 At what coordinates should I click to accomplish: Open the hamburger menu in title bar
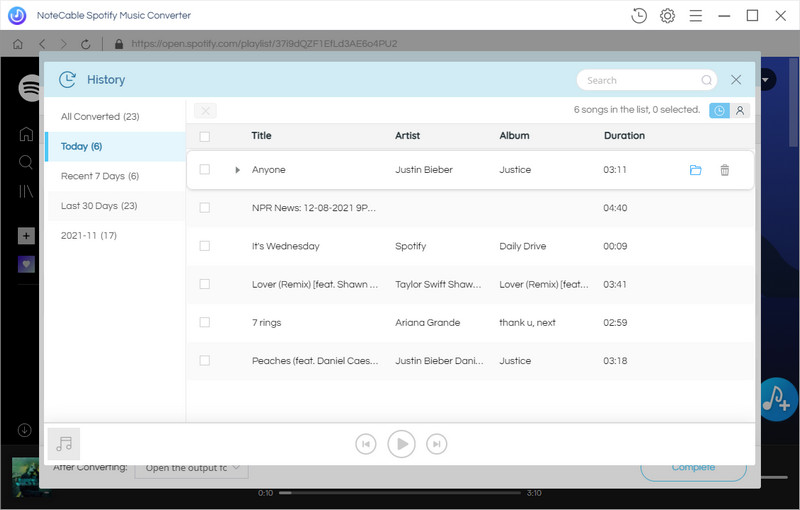pos(695,15)
